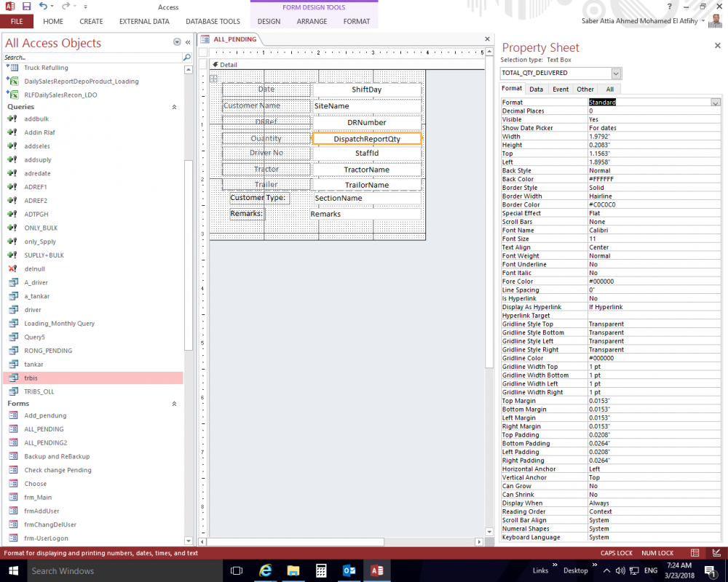Switch to the Event tab in Property Sheet
Screen dimensions: 728x582
click(561, 89)
